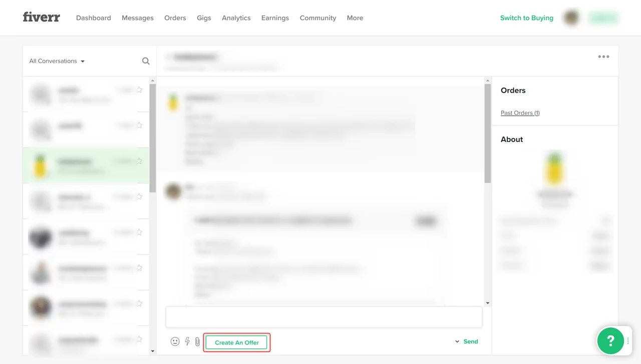The height and width of the screenshot is (364, 641).
Task: Open quick responses lightning icon
Action: (187, 341)
